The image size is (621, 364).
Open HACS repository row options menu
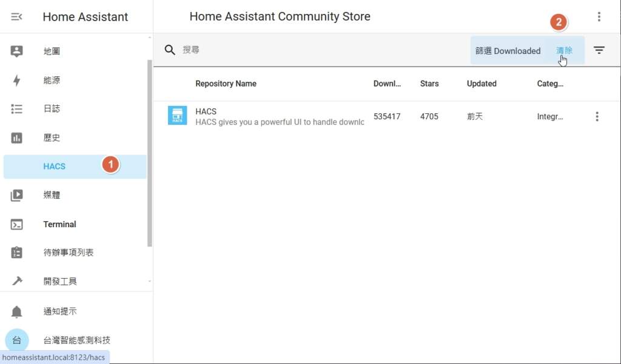coord(597,117)
